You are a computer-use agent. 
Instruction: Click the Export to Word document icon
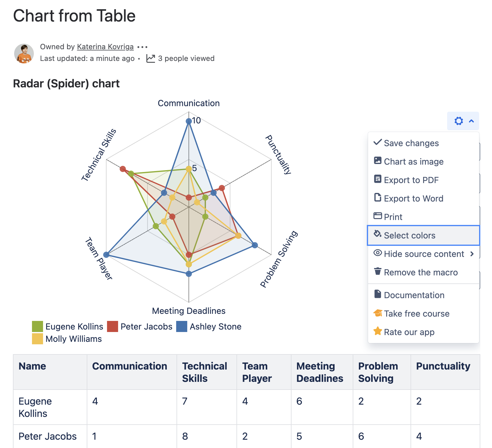pos(378,198)
